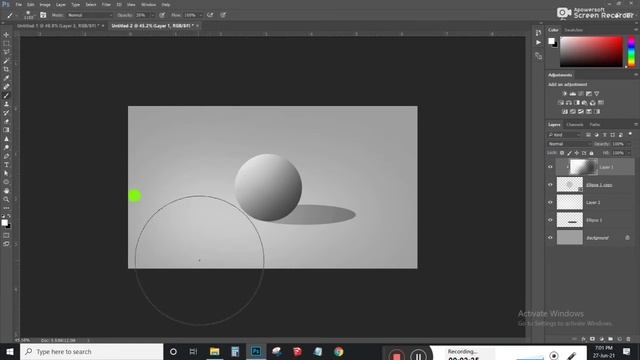Select the Move tool
The width and height of the screenshot is (640, 360).
6,35
